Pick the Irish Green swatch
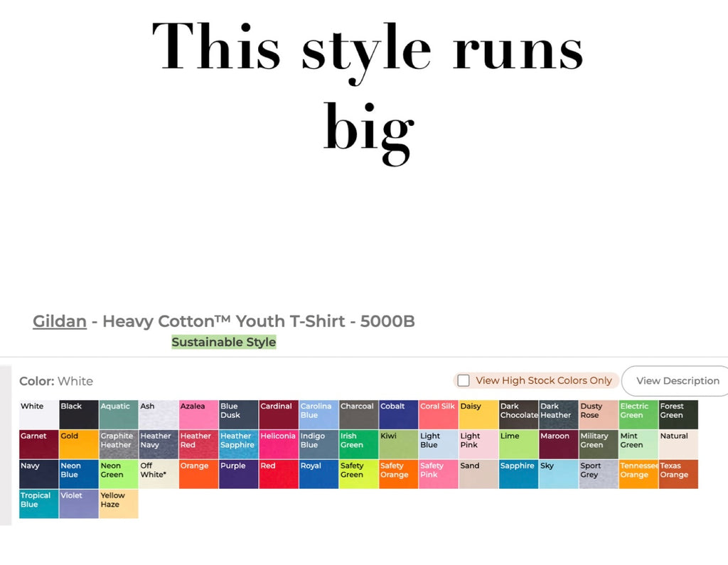This screenshot has width=728, height=565. coord(358,444)
